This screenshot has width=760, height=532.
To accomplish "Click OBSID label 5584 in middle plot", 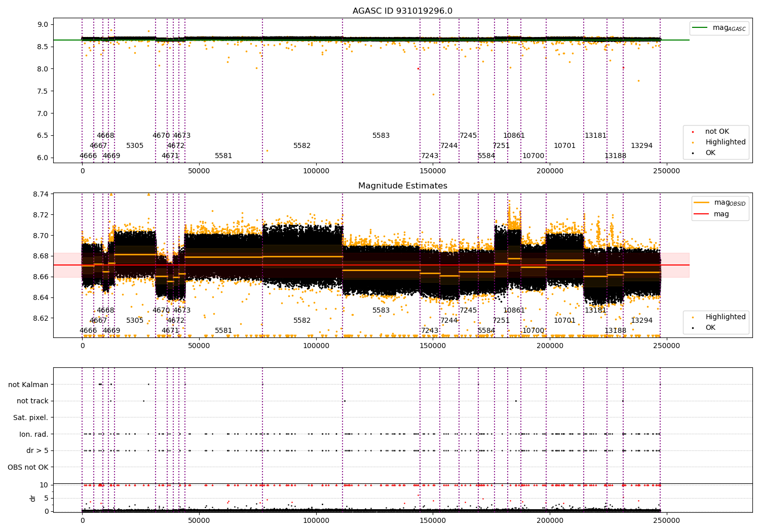I will click(486, 331).
